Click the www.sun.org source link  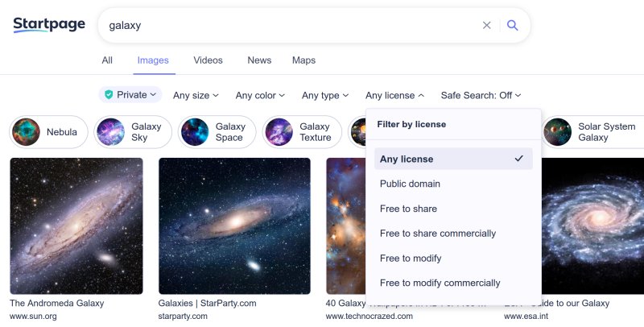coord(33,317)
